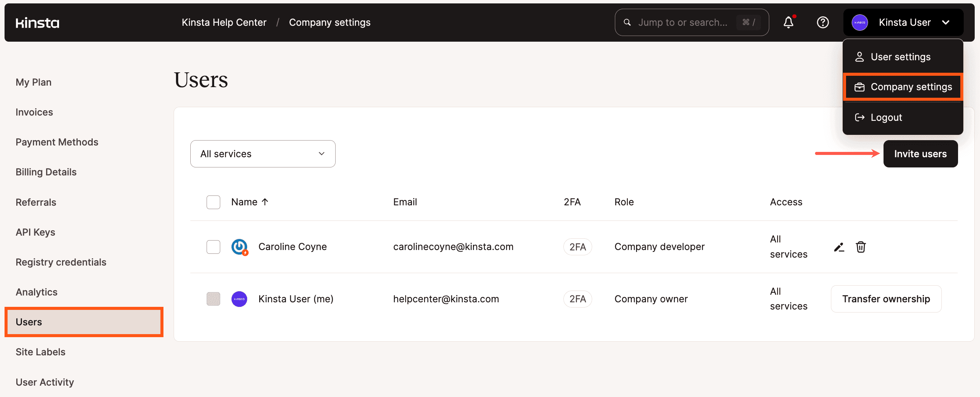Open Analytics in sidebar
980x397 pixels.
click(37, 292)
